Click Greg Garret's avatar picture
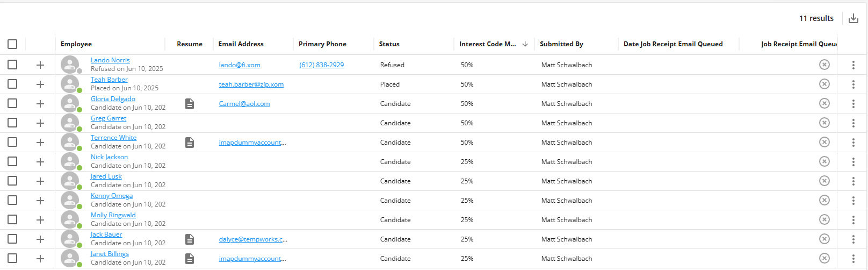 pos(70,123)
